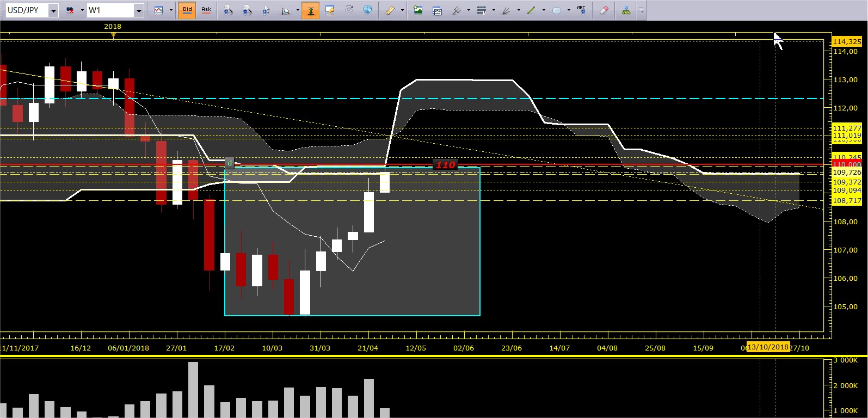
Task: Click the 111,019 price level label
Action: click(x=847, y=136)
